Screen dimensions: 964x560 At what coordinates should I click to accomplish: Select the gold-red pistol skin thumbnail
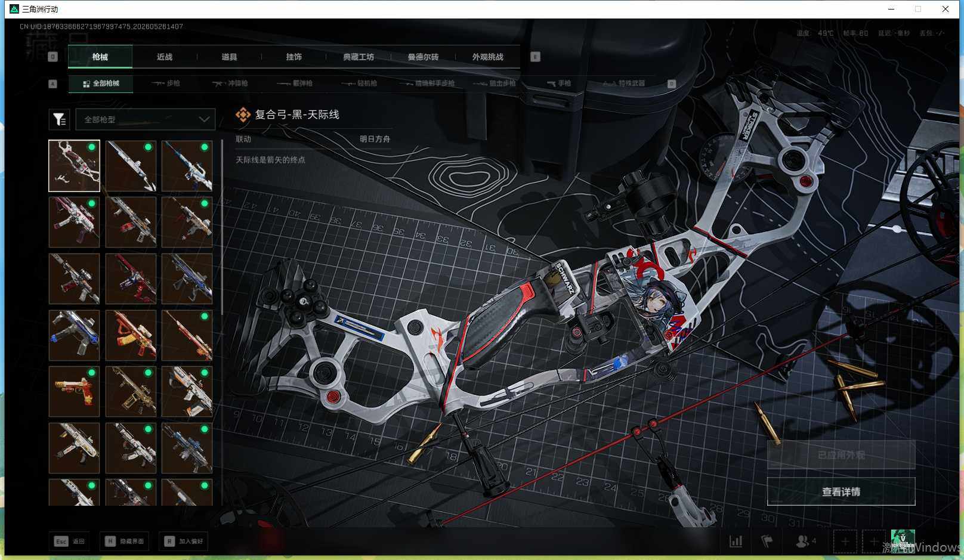point(74,392)
